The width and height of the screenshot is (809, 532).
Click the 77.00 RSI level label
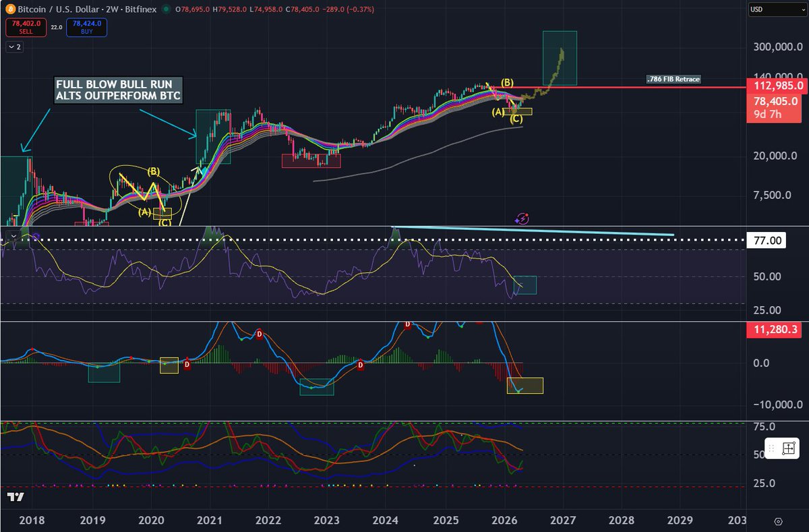[765, 240]
